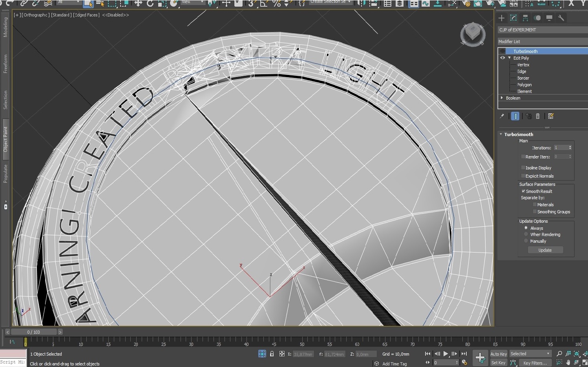Open Scene Explorer list icon
This screenshot has width=588, height=367.
point(387,4)
